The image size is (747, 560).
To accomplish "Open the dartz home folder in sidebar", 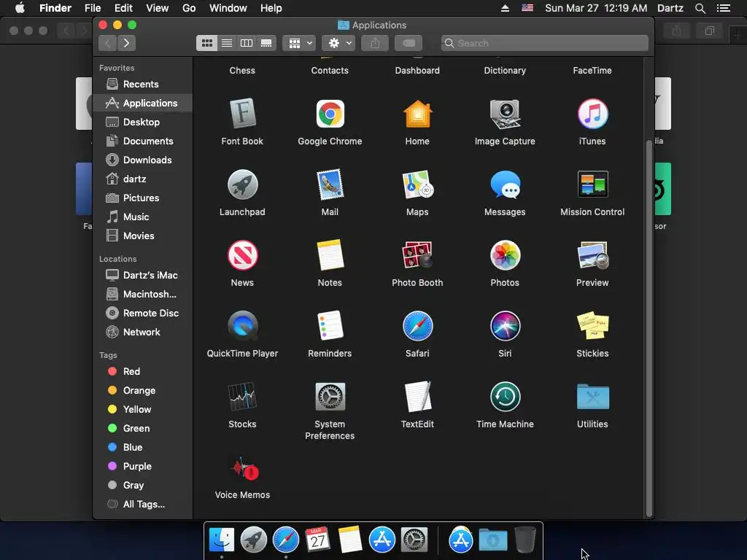I will coord(142,179).
